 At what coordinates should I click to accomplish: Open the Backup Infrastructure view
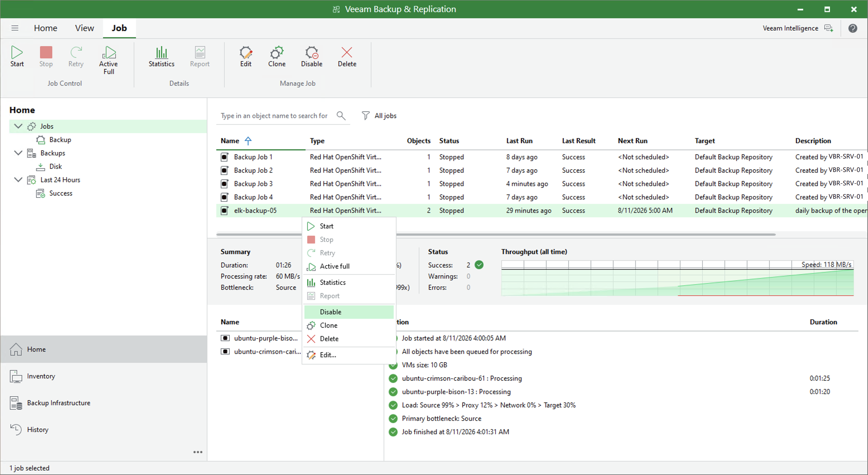pos(104,402)
